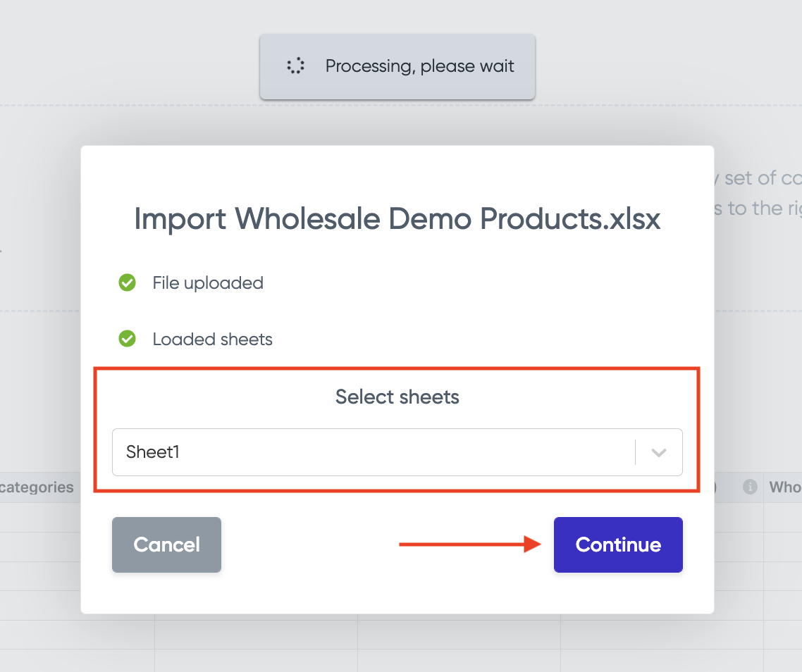802x672 pixels.
Task: Click the green checkmark beside File uploaded
Action: (x=128, y=282)
